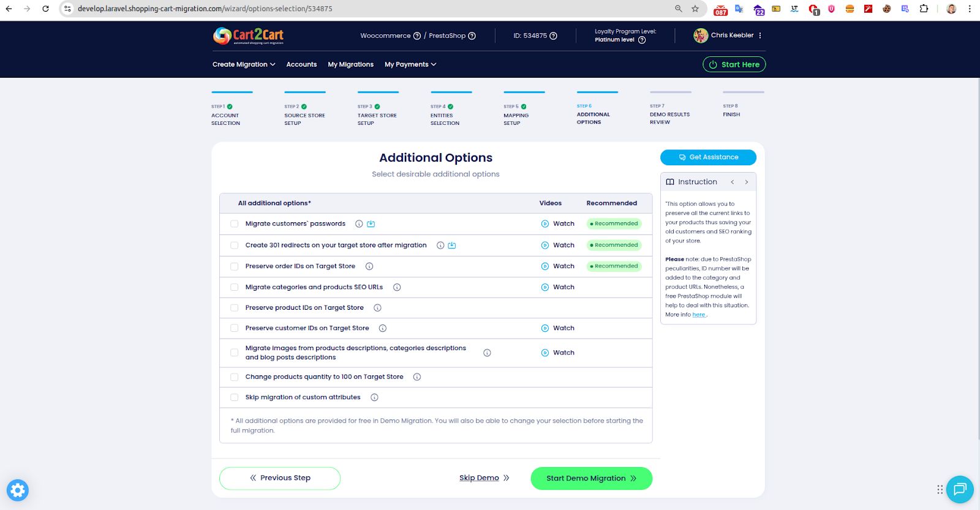Open the browser extensions puzzle icon
980x510 pixels.
coord(924,9)
